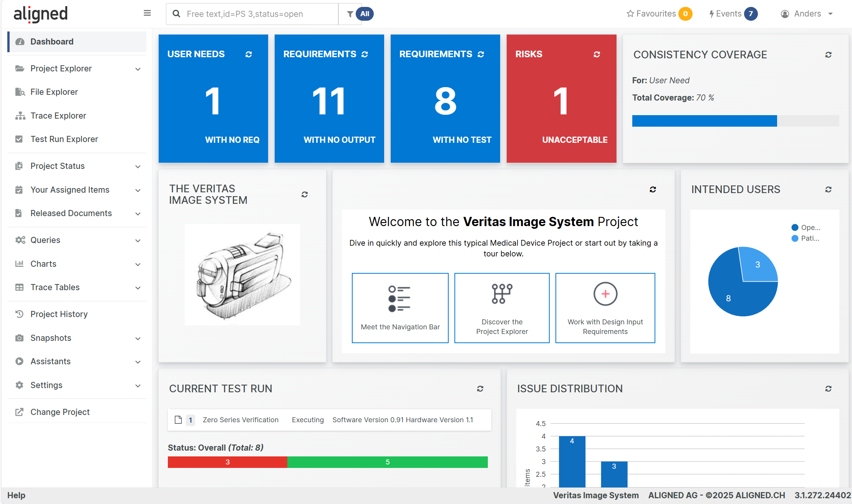Click the hamburger menu icon to collapse the sidebar
852x504 pixels.
147,13
